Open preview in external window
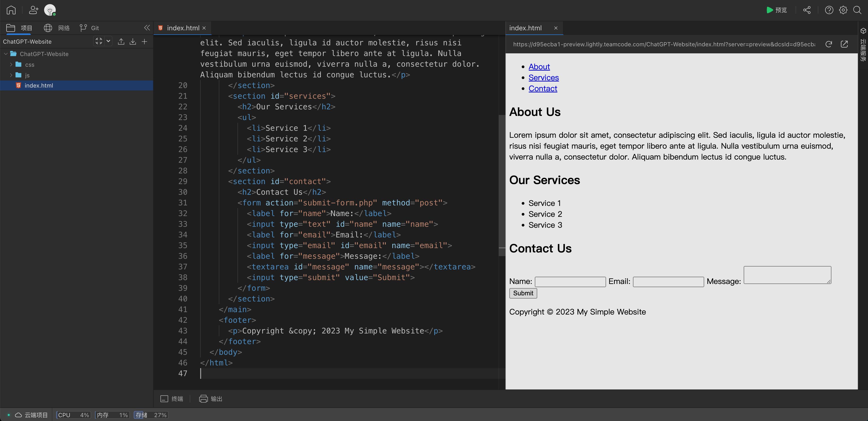This screenshot has height=421, width=868. coord(844,44)
